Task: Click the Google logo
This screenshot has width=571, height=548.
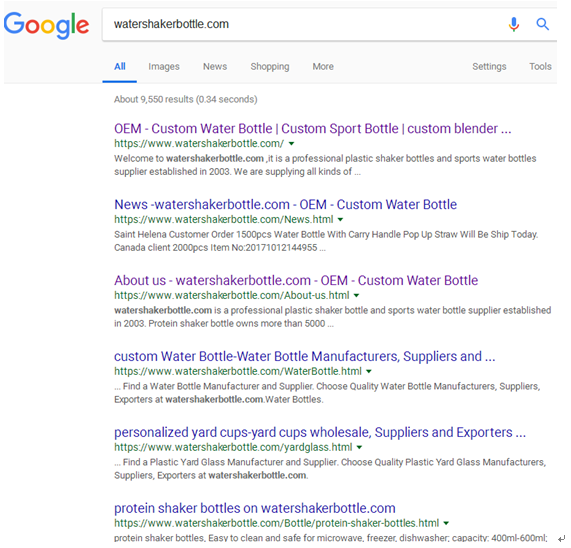Action: pyautogui.click(x=46, y=25)
